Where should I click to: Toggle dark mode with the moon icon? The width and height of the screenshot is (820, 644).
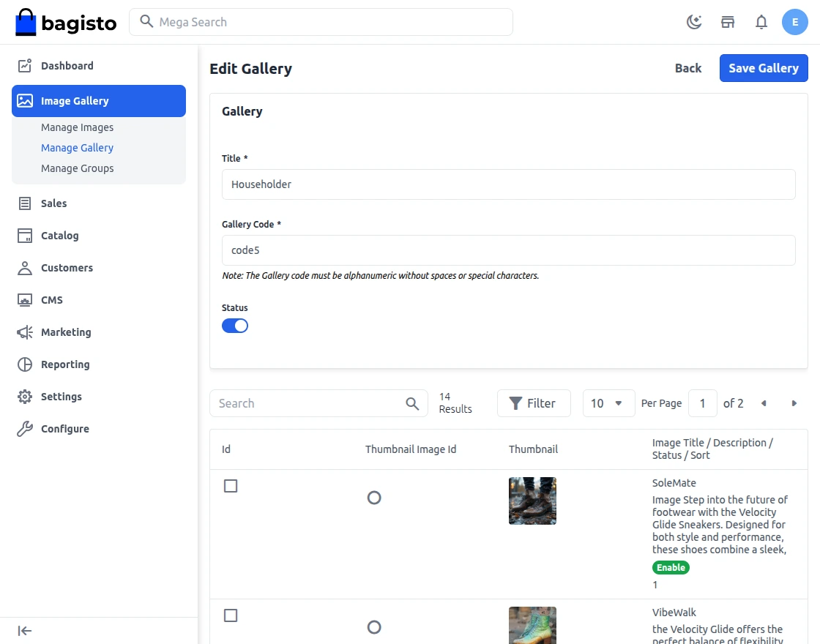pyautogui.click(x=693, y=22)
